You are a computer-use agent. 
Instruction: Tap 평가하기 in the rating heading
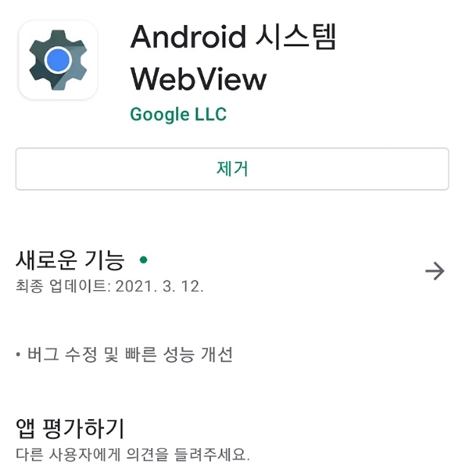tap(83, 428)
